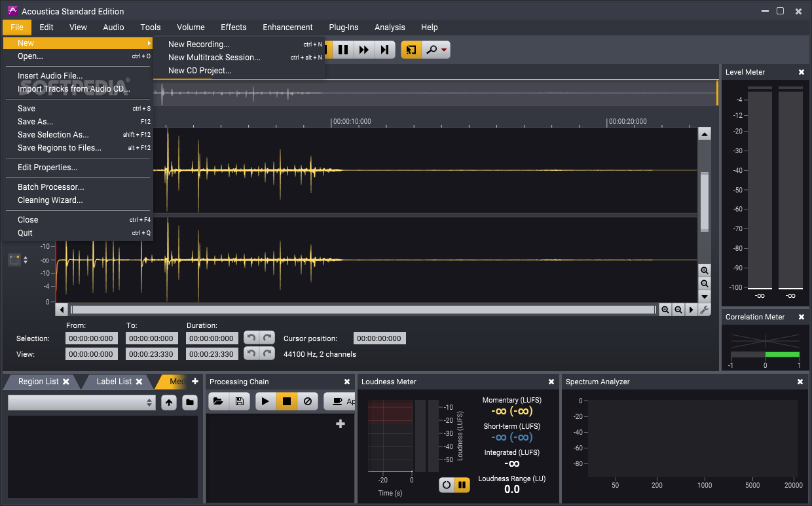Jump to end with skip-to-end button
This screenshot has width=812, height=506.
(385, 50)
